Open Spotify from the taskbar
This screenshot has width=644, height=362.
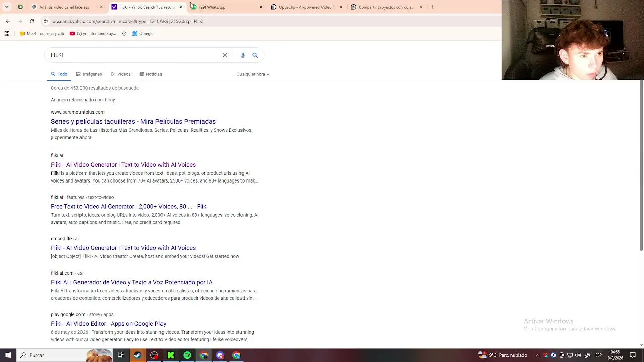pyautogui.click(x=187, y=355)
